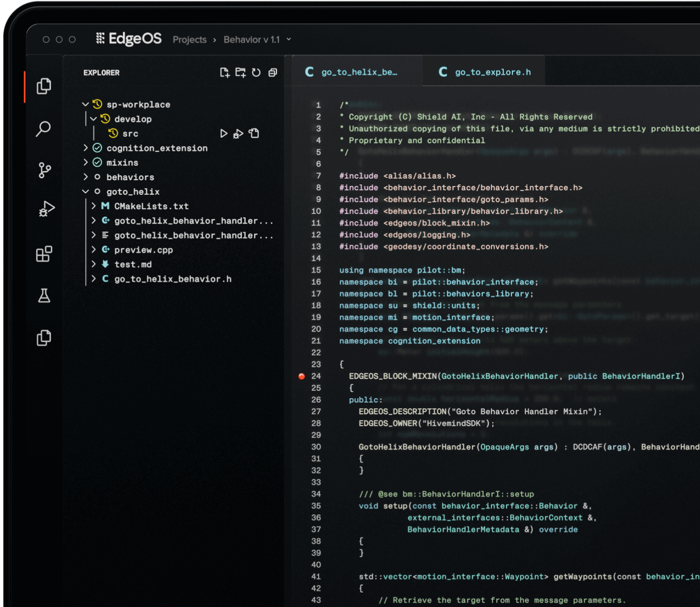700x607 pixels.
Task: Open the Explorer files icon in sidebar
Action: pyautogui.click(x=44, y=86)
